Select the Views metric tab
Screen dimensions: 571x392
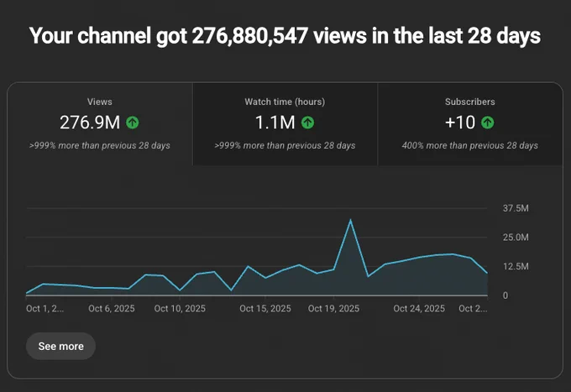click(100, 124)
